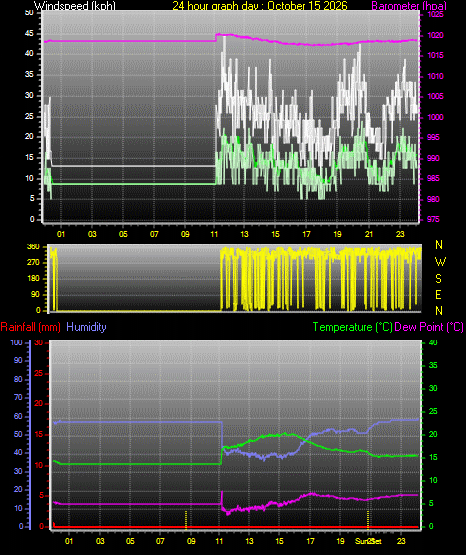Click the green "35" temperature axis value
Image resolution: width=466 pixels, height=555 pixels.
tap(433, 365)
